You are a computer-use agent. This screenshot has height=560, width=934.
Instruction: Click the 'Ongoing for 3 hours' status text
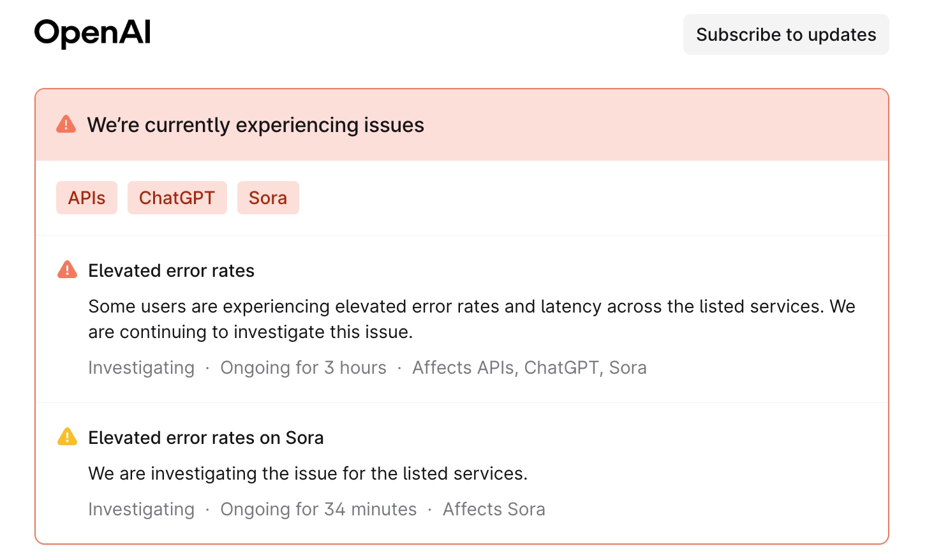click(303, 367)
